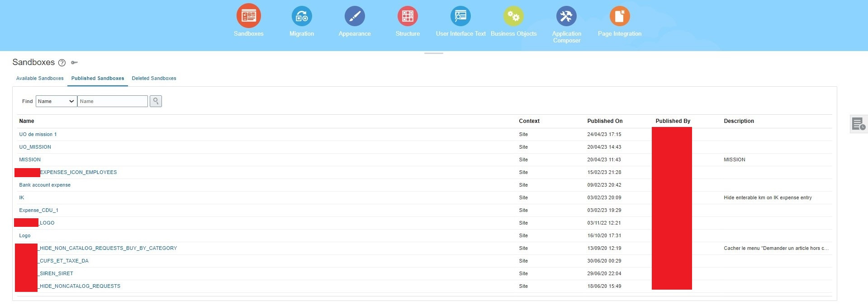The width and height of the screenshot is (868, 305).
Task: Launch Application Composer
Action: [566, 16]
